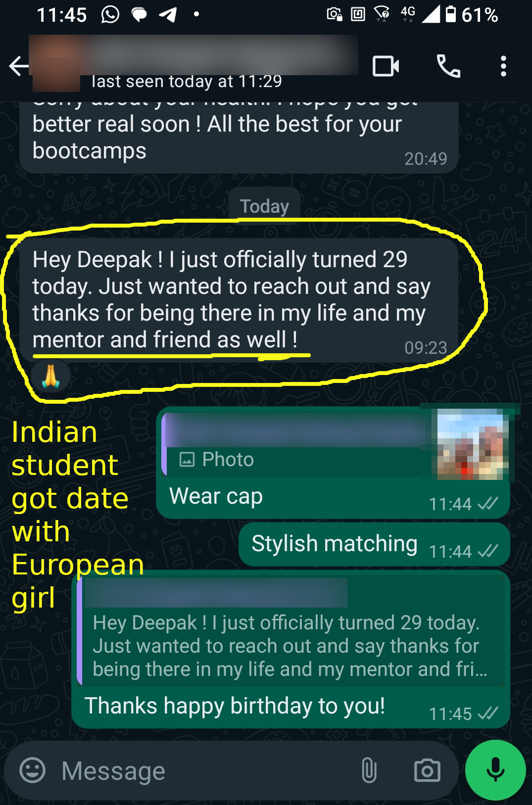Open the contact's blurred profile picture

56,64
